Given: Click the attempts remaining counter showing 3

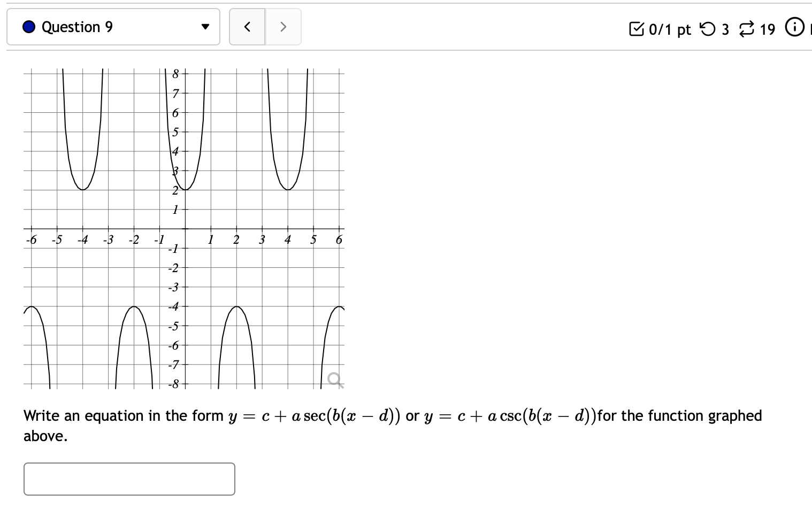Looking at the screenshot, I should click(x=725, y=29).
